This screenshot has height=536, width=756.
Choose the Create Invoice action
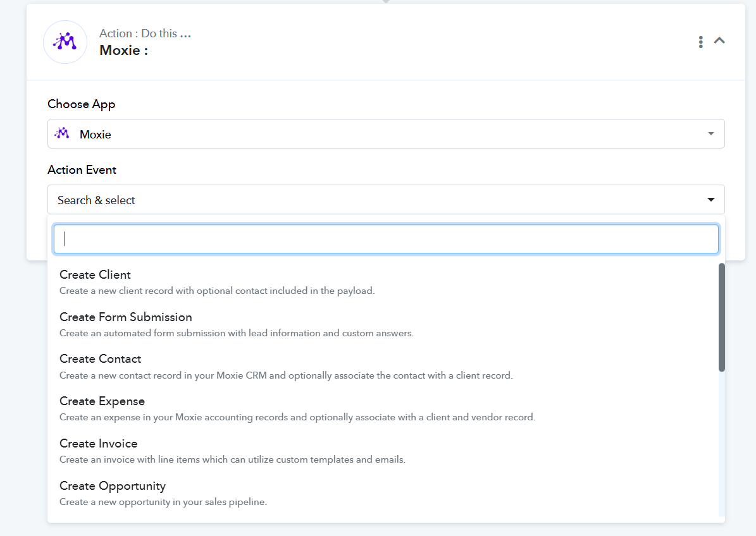tap(98, 443)
